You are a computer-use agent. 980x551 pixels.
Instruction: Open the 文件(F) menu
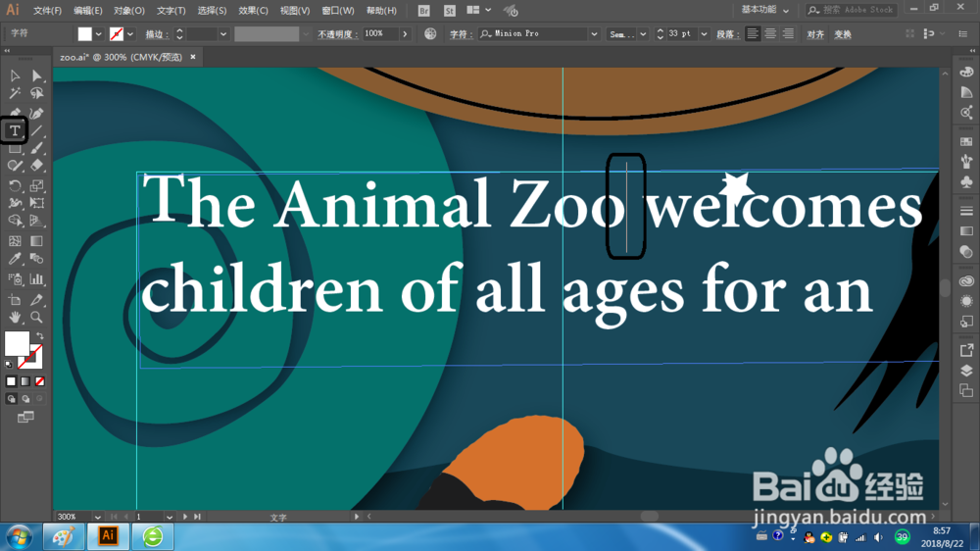pos(47,11)
